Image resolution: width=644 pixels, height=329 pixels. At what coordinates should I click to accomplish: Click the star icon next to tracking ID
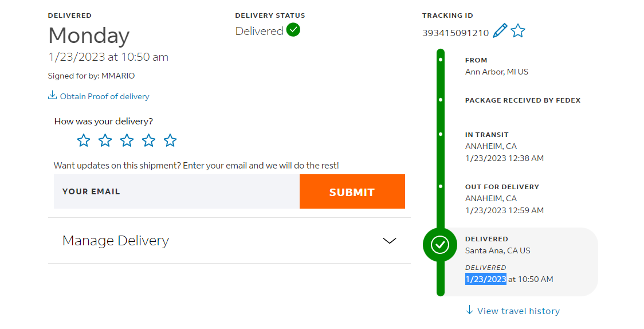point(518,31)
